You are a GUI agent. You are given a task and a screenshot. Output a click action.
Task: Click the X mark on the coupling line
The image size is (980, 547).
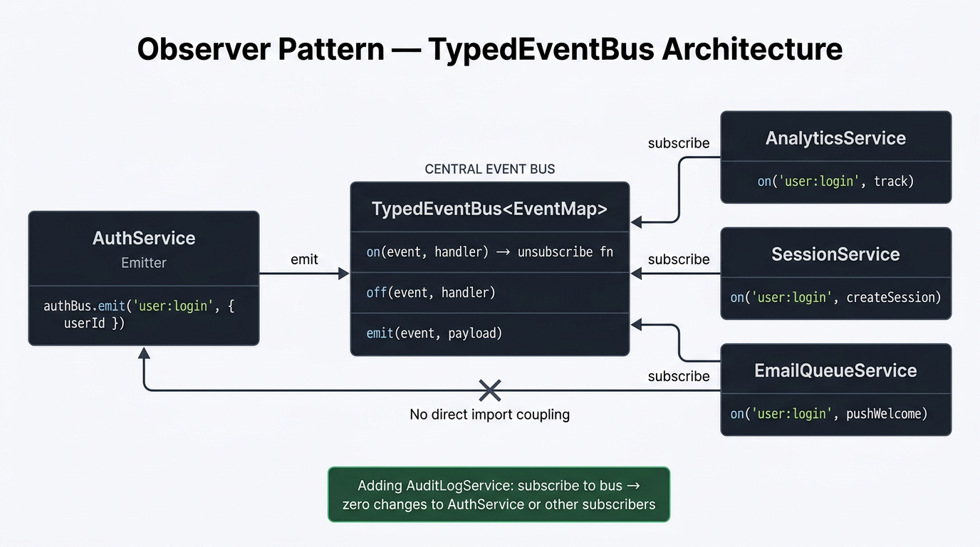(490, 390)
